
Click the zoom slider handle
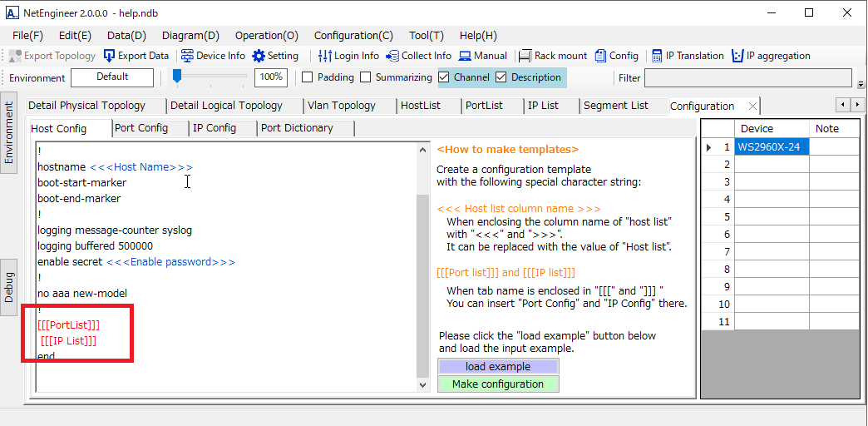177,77
